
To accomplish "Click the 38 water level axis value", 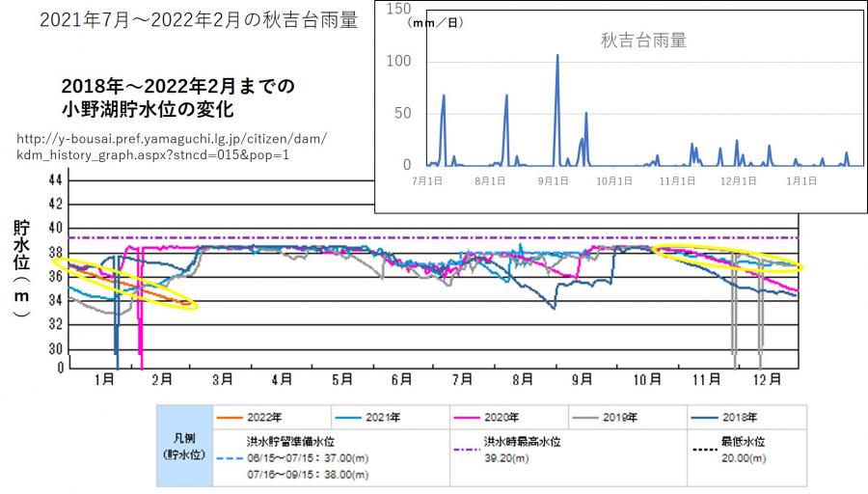I will tap(56, 253).
